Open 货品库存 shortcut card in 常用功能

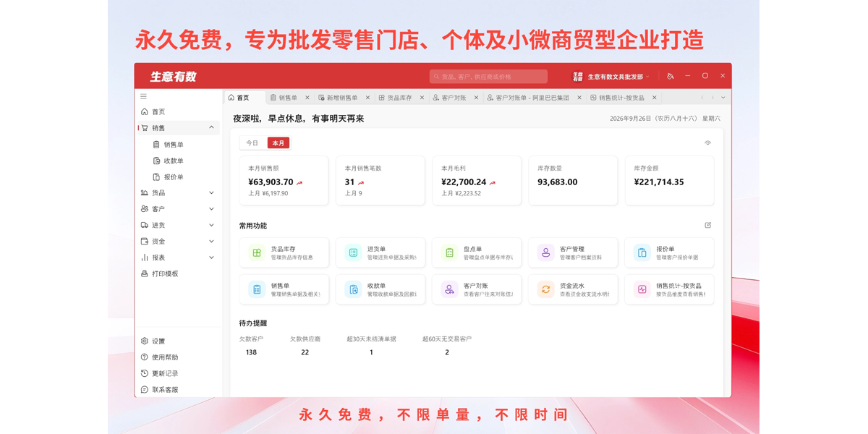[x=284, y=252]
